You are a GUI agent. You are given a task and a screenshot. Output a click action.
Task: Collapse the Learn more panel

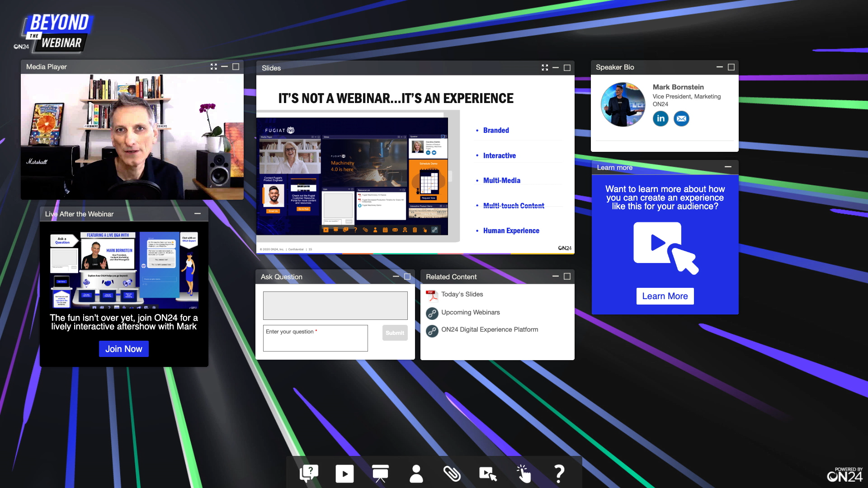tap(728, 167)
